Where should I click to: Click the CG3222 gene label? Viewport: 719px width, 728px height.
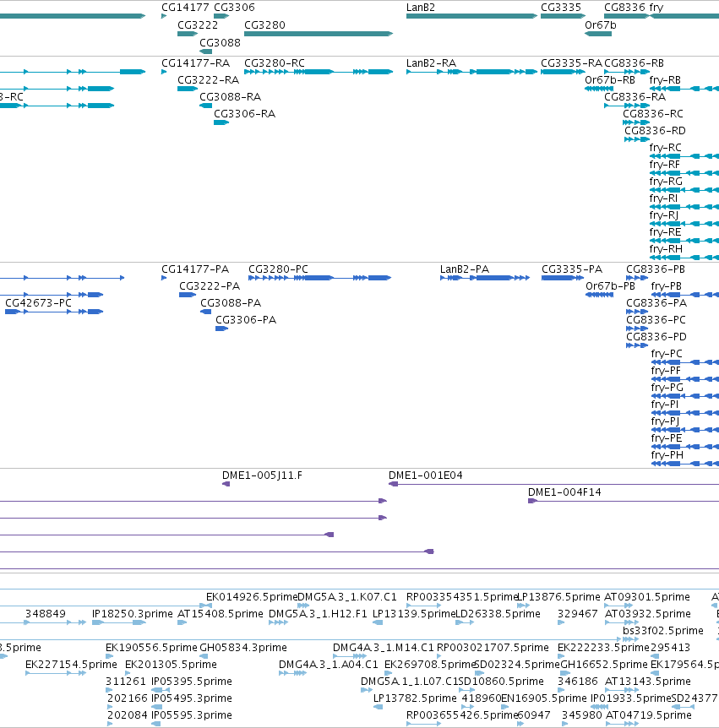198,25
